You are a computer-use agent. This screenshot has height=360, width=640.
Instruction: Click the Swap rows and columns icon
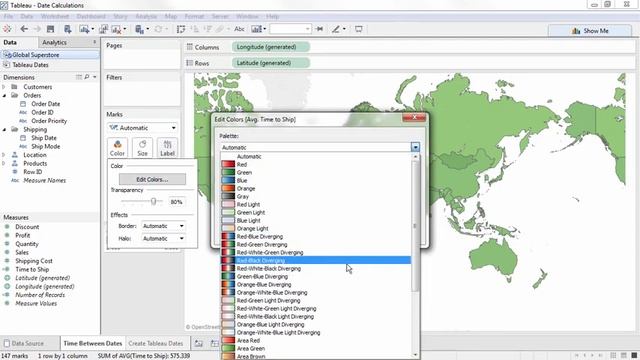pos(181,29)
